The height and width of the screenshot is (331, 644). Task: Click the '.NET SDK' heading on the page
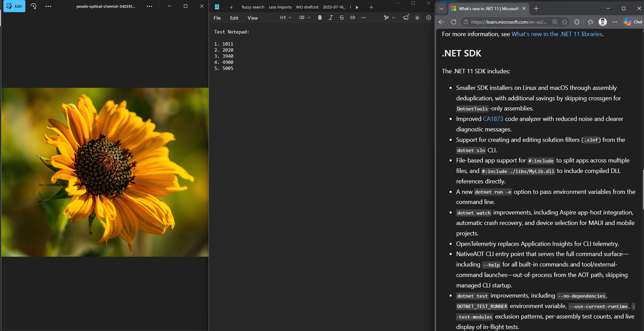coord(461,53)
